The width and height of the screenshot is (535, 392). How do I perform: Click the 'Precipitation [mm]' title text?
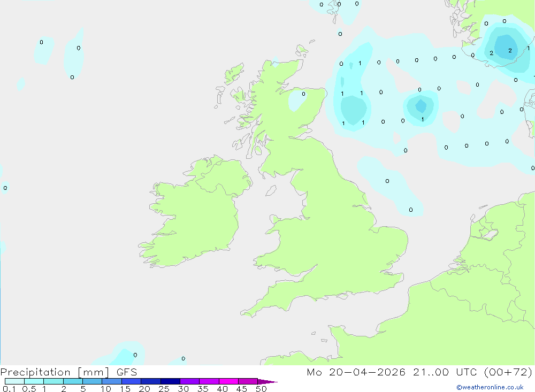pyautogui.click(x=55, y=372)
